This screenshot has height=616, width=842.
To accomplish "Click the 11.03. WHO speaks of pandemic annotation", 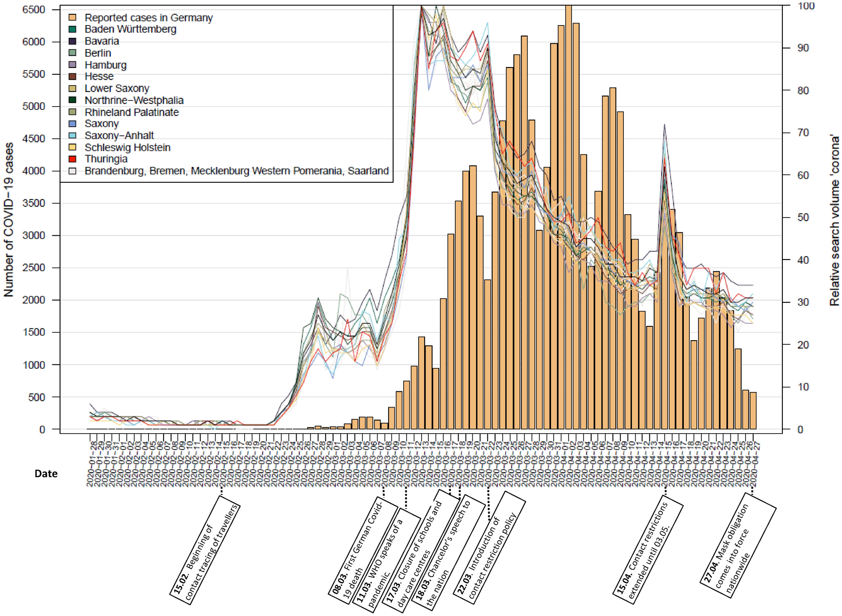I will coord(386,561).
